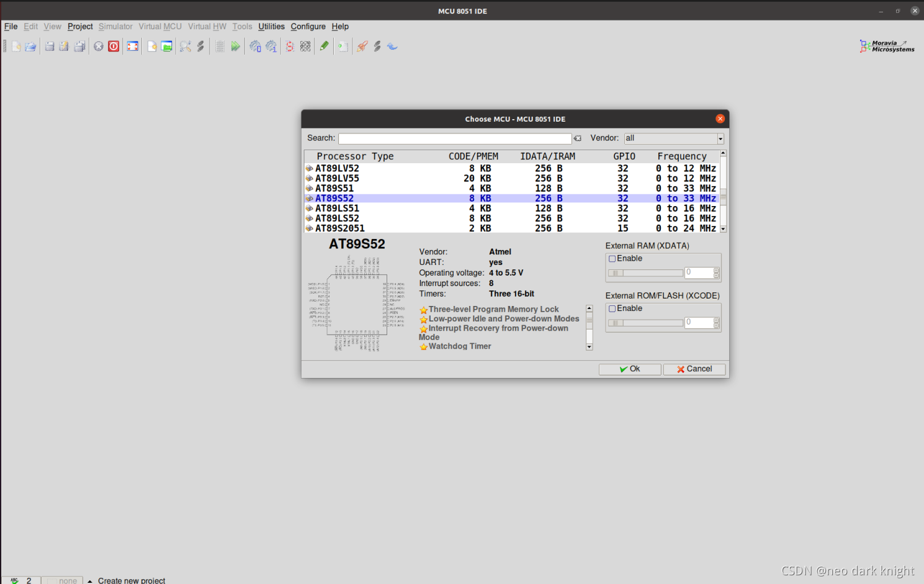Click Create new project status text
The image size is (924, 584).
(x=132, y=581)
